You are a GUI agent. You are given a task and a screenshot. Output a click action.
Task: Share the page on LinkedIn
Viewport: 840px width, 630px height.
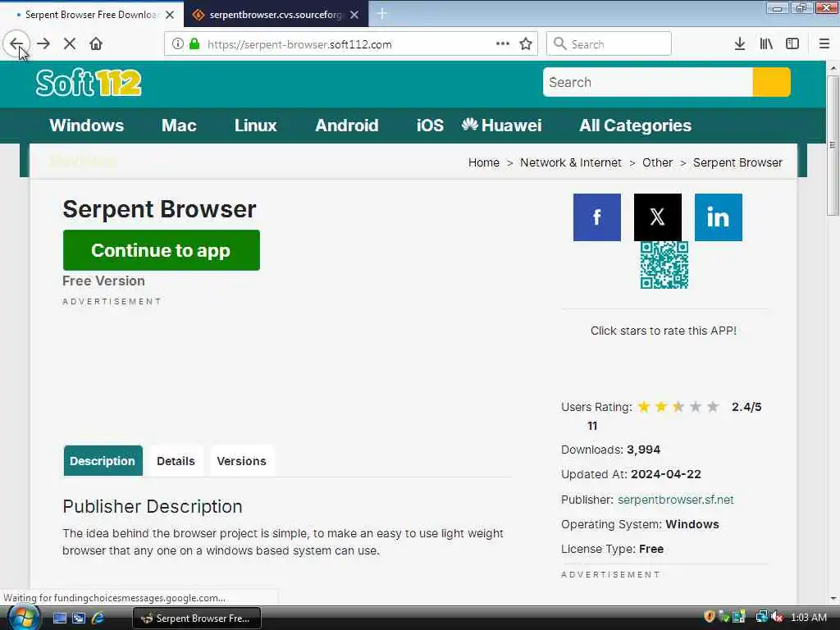click(x=719, y=217)
